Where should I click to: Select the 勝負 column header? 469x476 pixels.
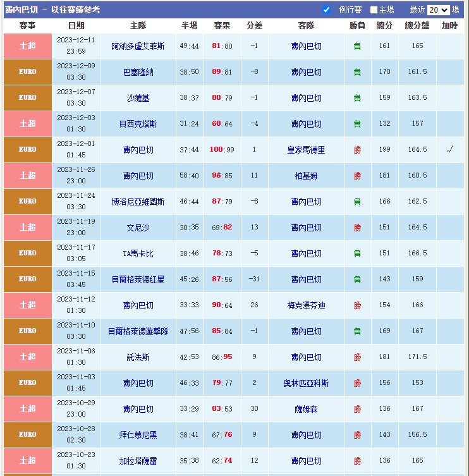click(x=357, y=25)
